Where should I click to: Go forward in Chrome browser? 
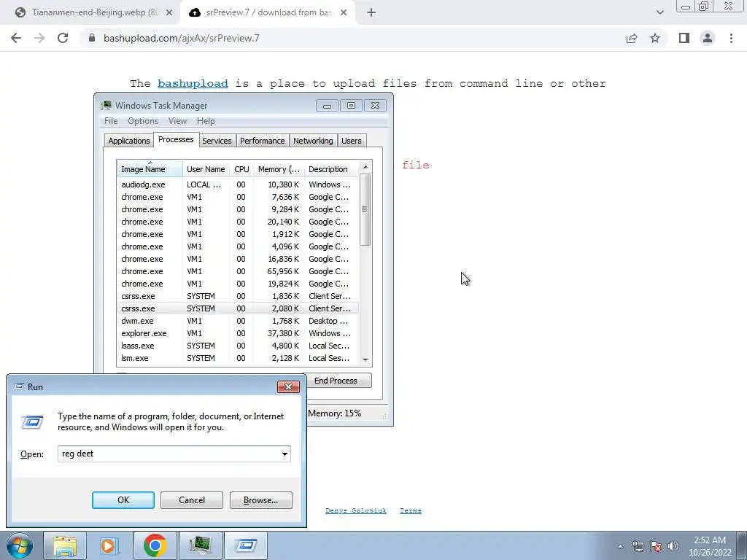pyautogui.click(x=39, y=38)
